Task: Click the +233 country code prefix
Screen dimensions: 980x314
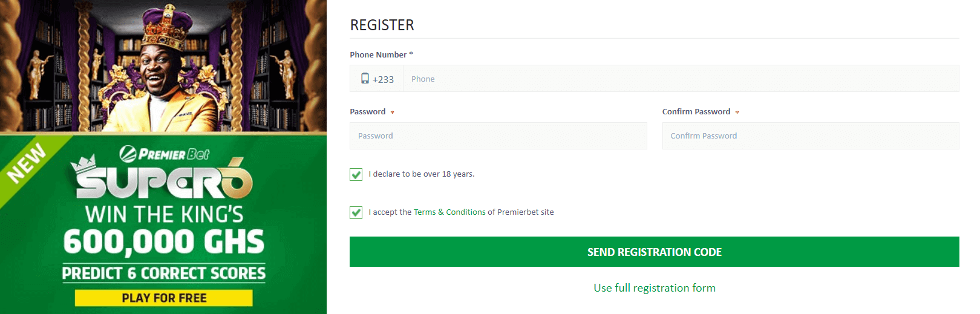Action: click(383, 79)
